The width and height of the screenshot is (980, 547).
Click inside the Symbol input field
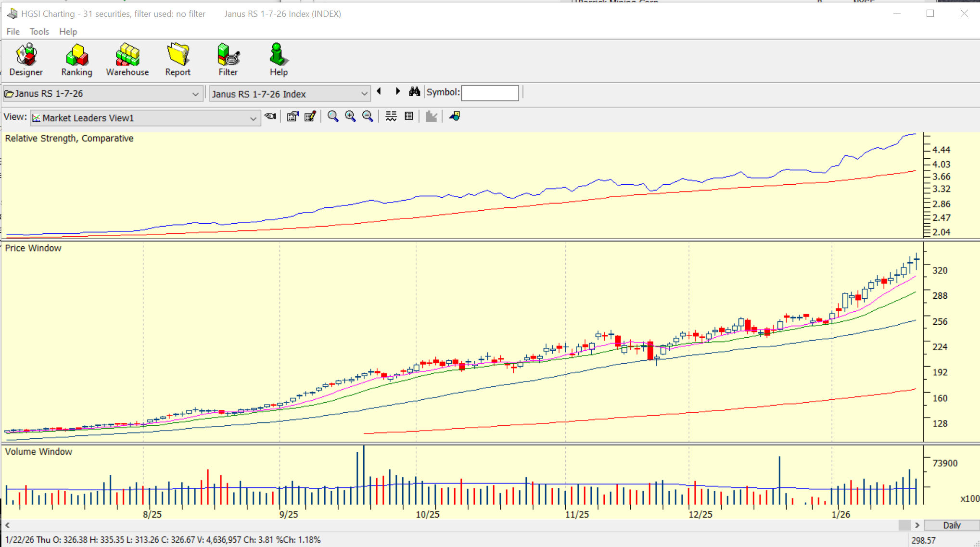490,93
